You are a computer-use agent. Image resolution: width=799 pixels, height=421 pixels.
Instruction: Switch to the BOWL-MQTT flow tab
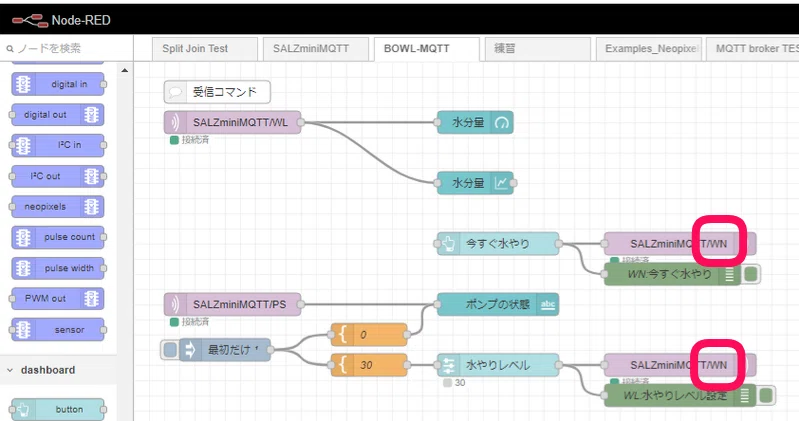427,49
